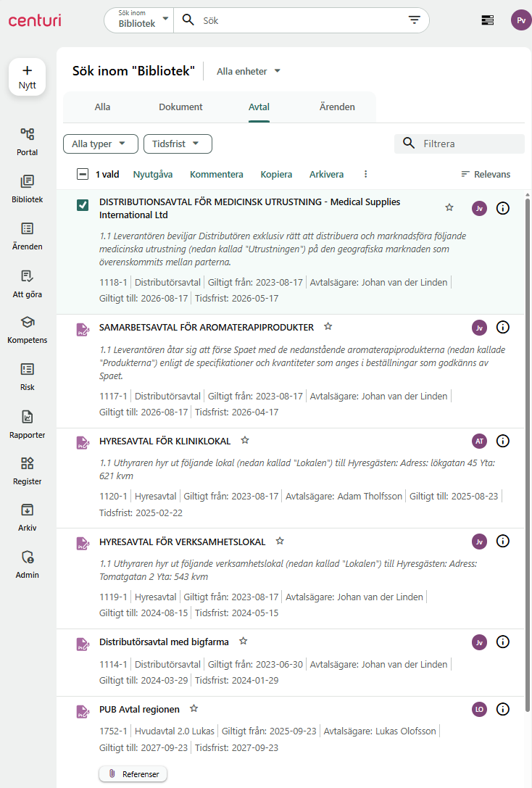Show info for HYRESAVTAL FÖR KLINIKLOKAL

click(503, 441)
